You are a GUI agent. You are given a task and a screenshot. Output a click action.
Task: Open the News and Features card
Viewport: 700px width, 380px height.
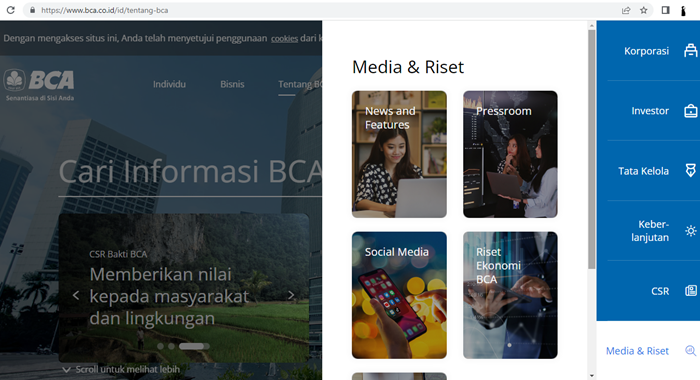tap(399, 154)
